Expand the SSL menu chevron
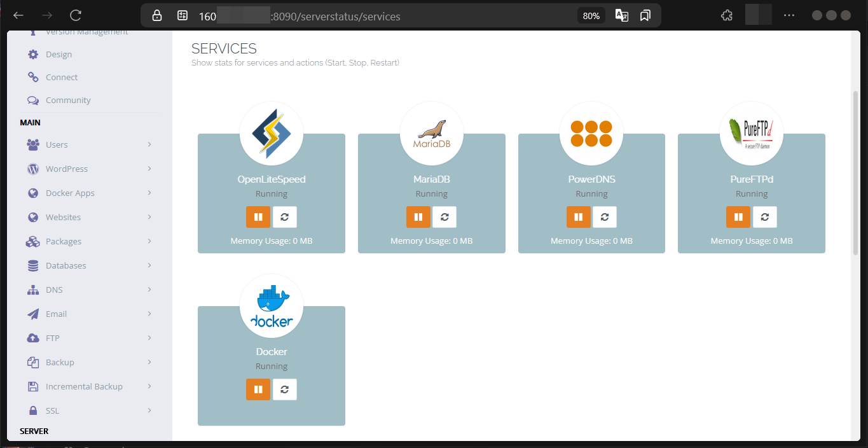Viewport: 868px width, 448px height. (x=149, y=410)
